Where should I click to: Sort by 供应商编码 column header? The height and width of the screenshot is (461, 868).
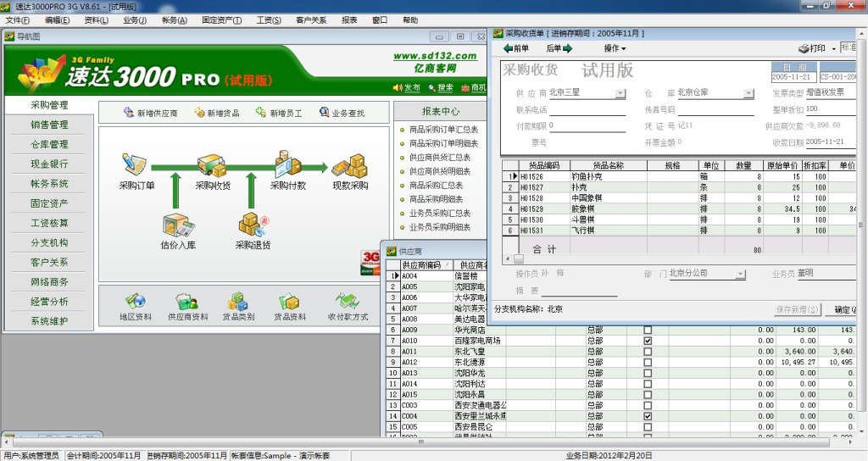coord(426,265)
